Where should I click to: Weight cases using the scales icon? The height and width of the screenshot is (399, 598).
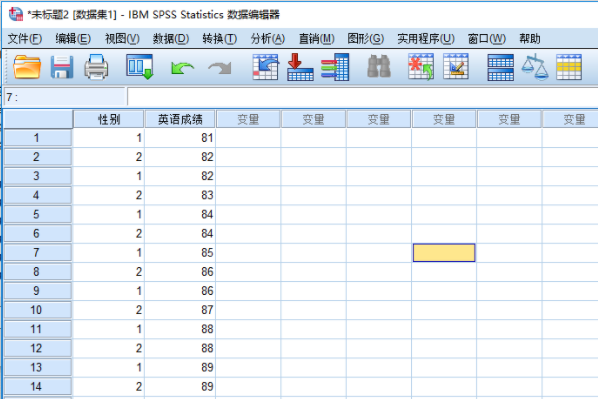[x=535, y=67]
